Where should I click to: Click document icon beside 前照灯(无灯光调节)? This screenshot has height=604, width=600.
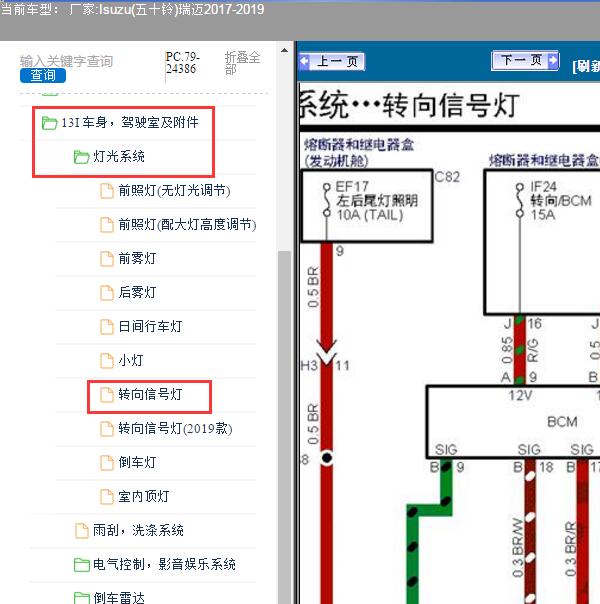coord(107,191)
